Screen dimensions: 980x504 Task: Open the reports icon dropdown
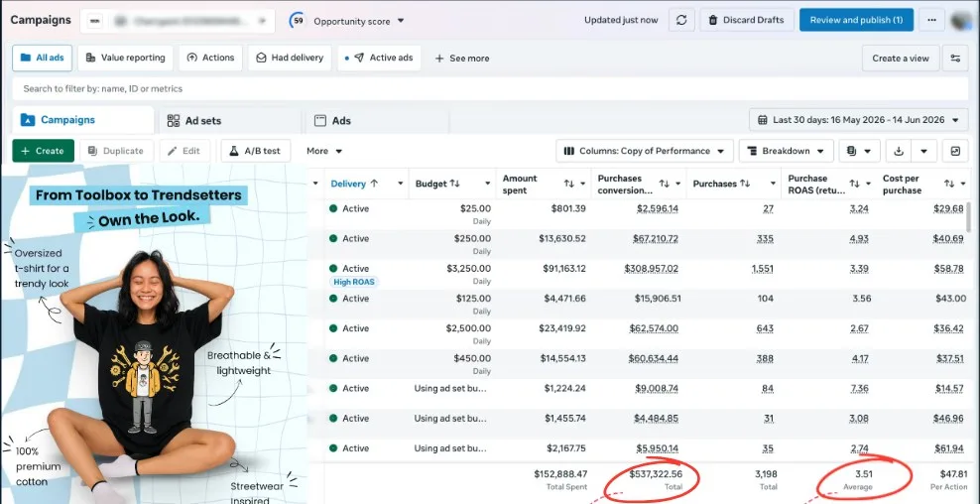tap(859, 151)
